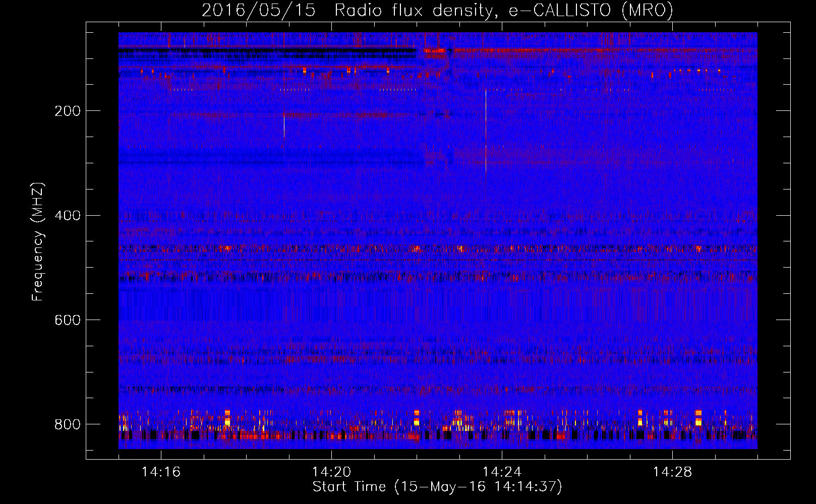Click the 800 frequency tick label

point(68,424)
